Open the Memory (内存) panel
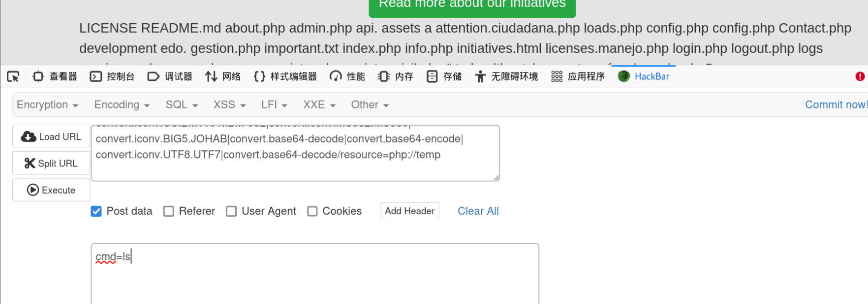Image resolution: width=868 pixels, height=304 pixels. pyautogui.click(x=396, y=76)
